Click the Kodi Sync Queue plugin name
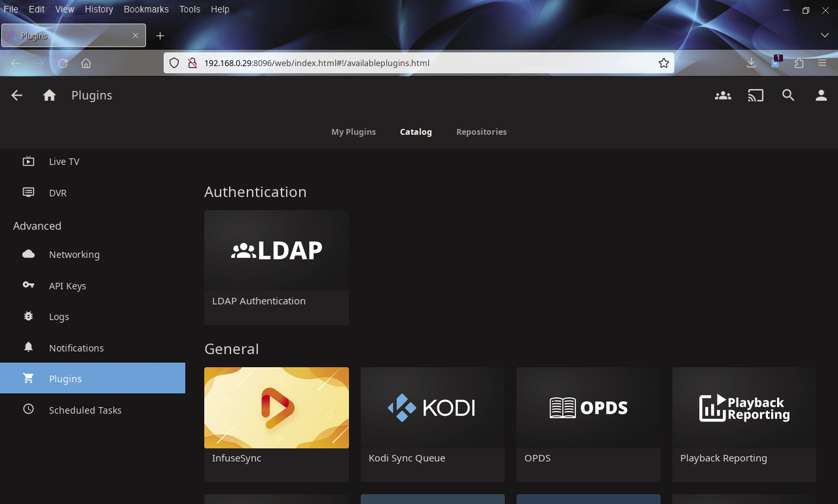Viewport: 838px width, 504px height. pos(407,458)
